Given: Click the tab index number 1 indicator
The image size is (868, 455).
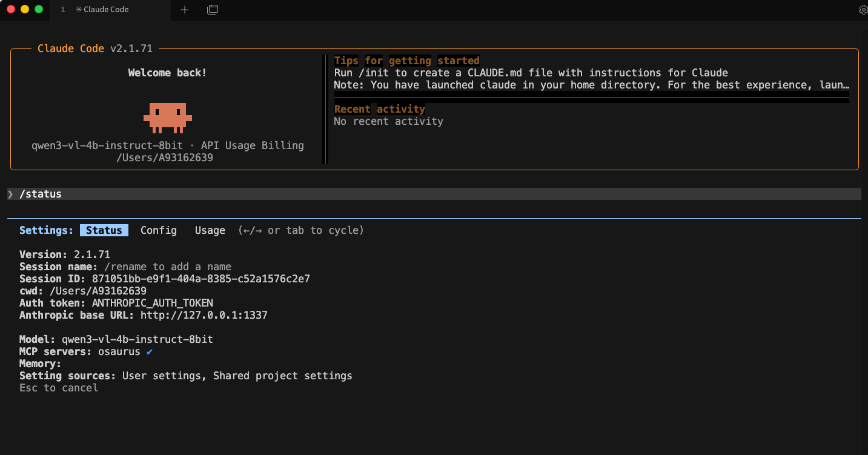Looking at the screenshot, I should click(x=62, y=10).
